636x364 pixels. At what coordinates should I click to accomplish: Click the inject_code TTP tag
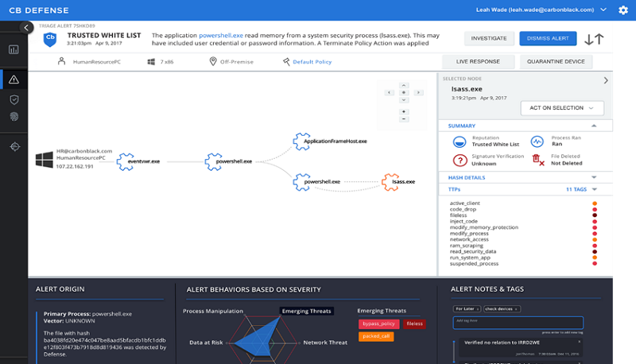coord(463,221)
